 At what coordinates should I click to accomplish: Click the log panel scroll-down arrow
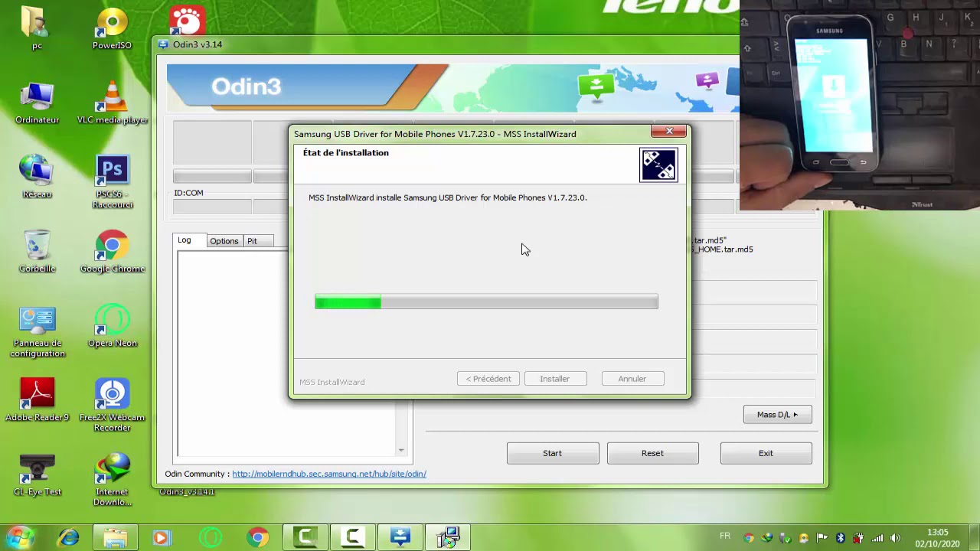[x=400, y=450]
